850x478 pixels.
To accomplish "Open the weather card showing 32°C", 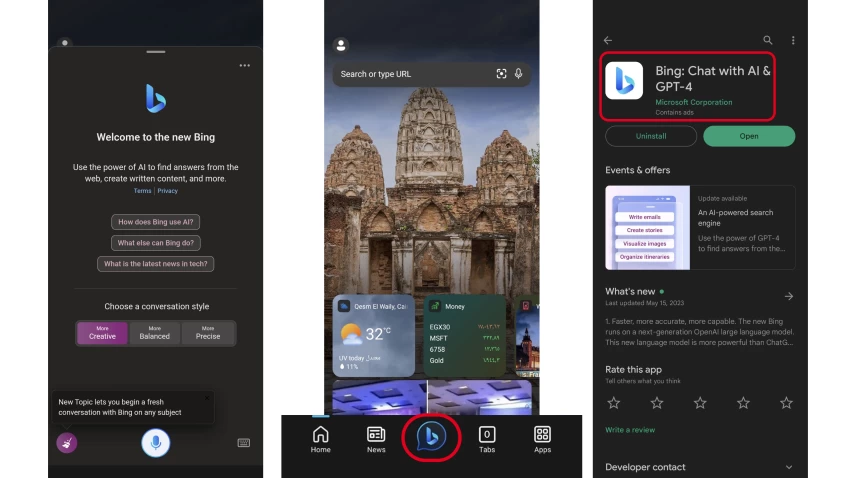I will pos(374,335).
